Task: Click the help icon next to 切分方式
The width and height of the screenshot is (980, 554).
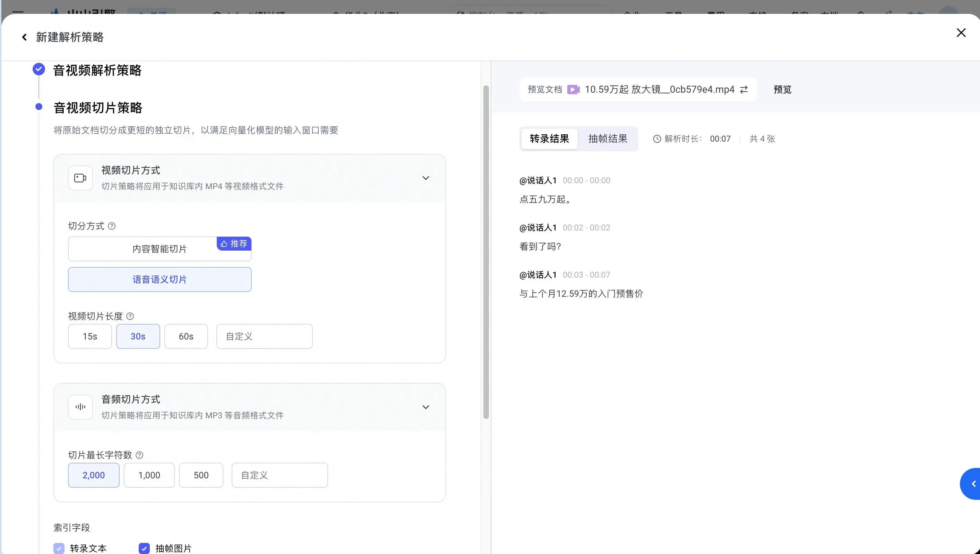Action: tap(111, 226)
